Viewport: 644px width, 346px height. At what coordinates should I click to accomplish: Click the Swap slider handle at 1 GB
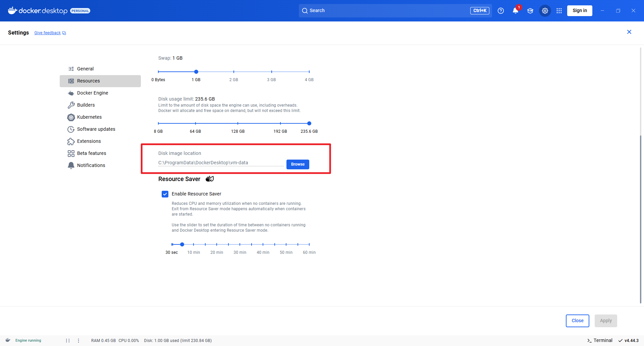196,72
